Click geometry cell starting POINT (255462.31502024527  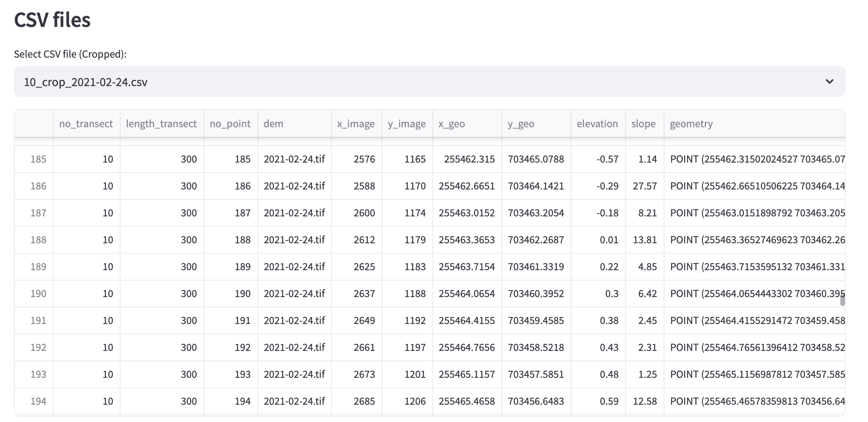pyautogui.click(x=754, y=159)
